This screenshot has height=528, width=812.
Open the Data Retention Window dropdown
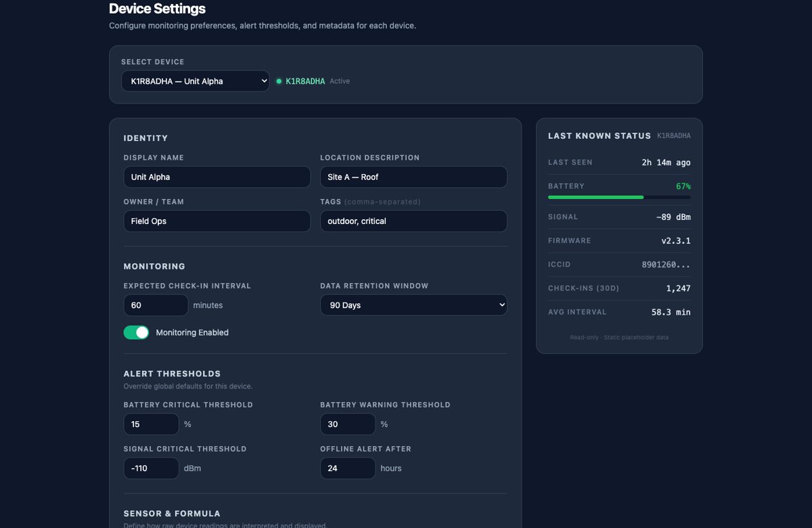(x=413, y=305)
